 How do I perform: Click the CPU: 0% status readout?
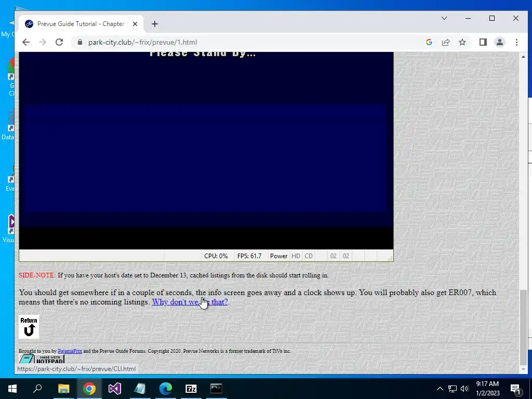(216, 256)
